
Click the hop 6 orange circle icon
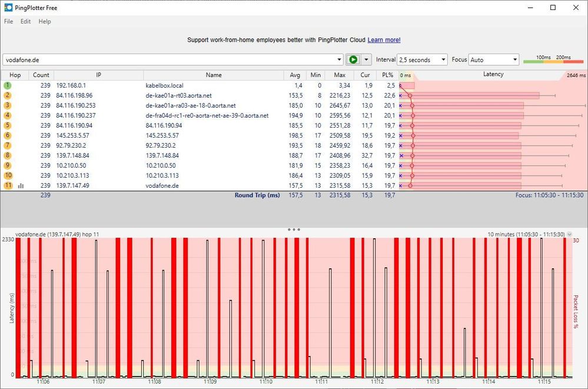(x=8, y=135)
